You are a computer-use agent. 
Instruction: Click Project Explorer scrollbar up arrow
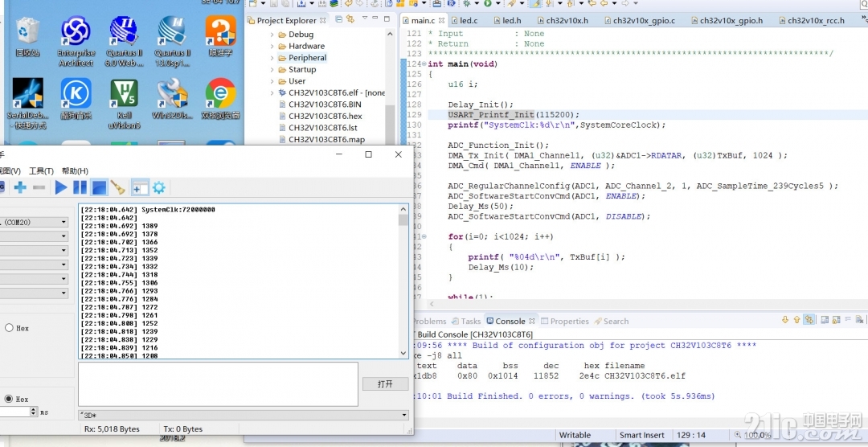(x=390, y=34)
